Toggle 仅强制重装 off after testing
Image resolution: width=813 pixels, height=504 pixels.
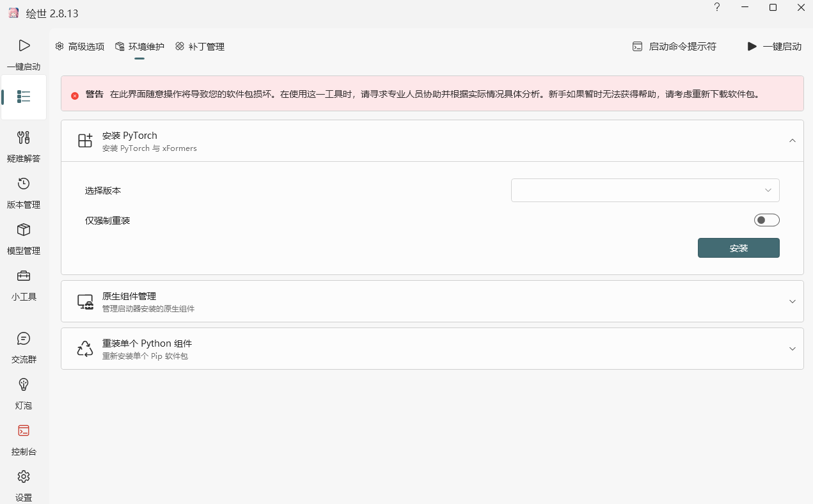point(766,219)
